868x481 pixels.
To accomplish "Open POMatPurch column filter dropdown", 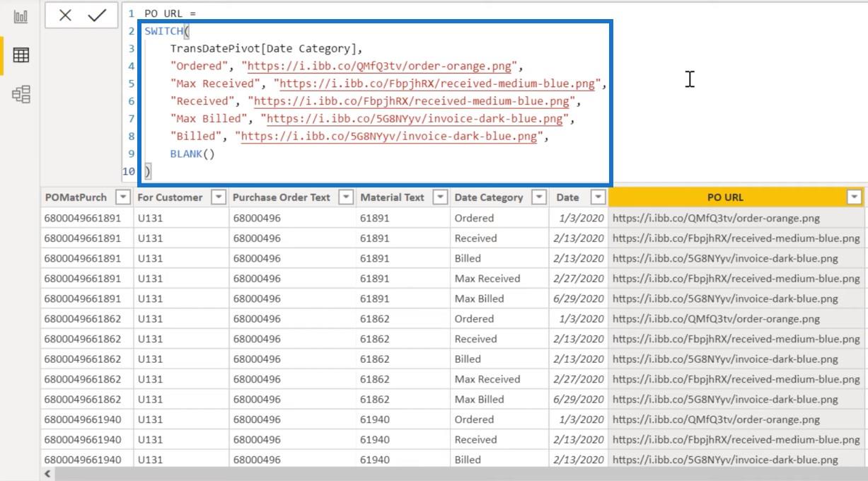I will click(124, 197).
